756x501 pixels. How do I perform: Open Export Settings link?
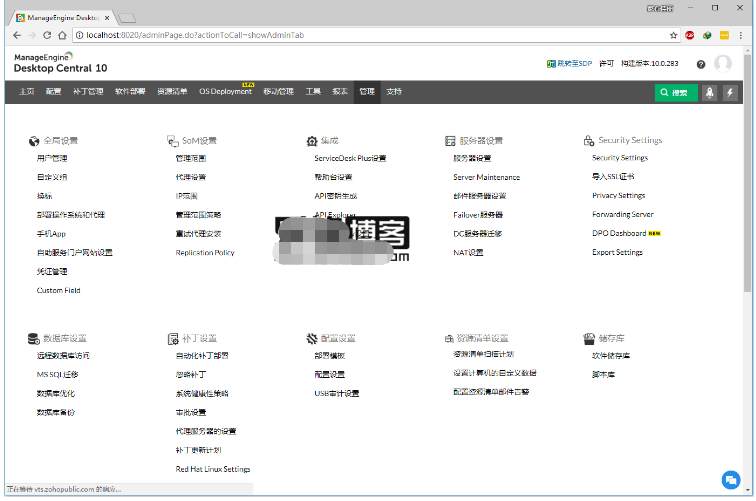[617, 252]
